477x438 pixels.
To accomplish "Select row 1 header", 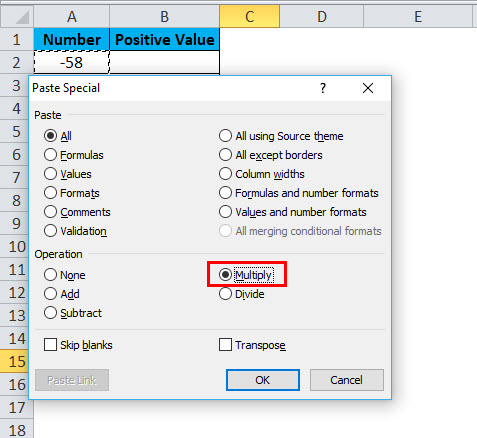I will click(x=17, y=40).
